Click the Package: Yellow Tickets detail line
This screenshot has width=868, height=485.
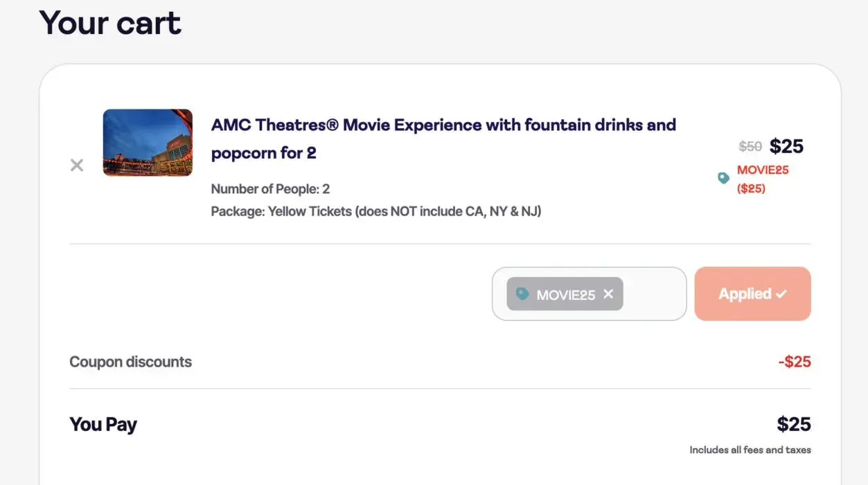(x=375, y=211)
